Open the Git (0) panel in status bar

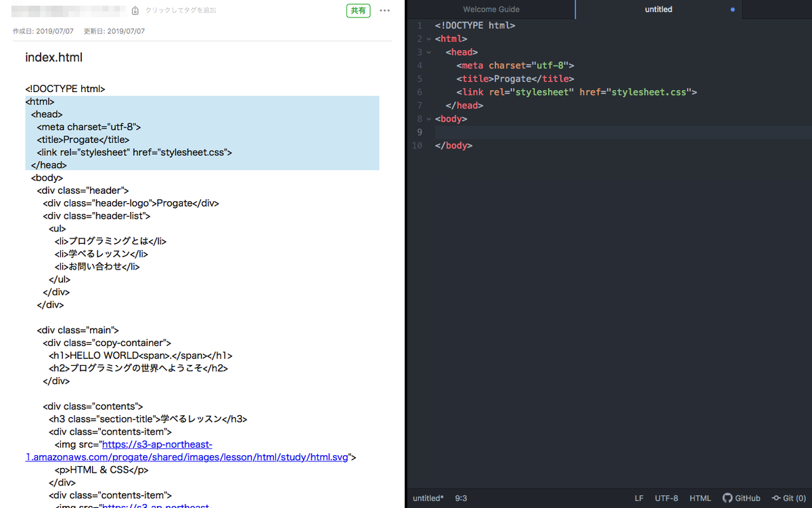pos(789,498)
